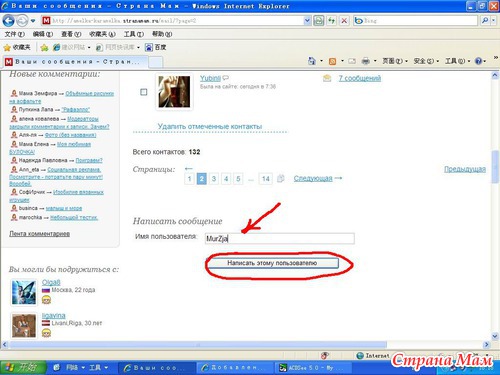
Task: Open the 7 сообщений link
Action: (x=360, y=78)
